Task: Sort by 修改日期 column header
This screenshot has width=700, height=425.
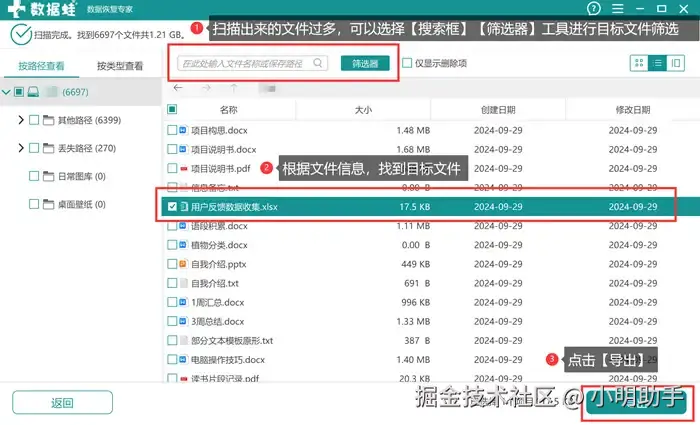Action: coord(633,110)
